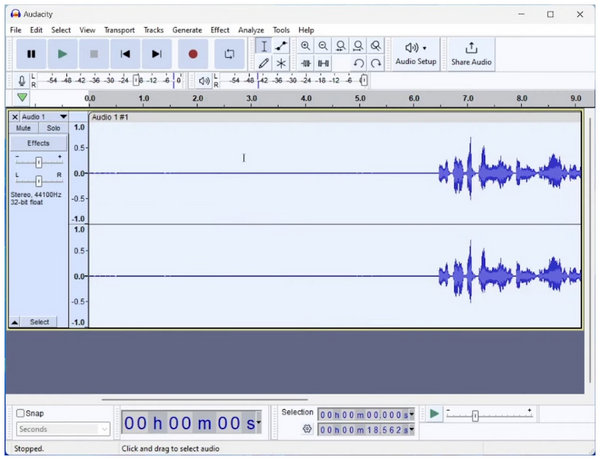The height and width of the screenshot is (460, 600).
Task: Click the Pause transport button
Action: [x=31, y=54]
